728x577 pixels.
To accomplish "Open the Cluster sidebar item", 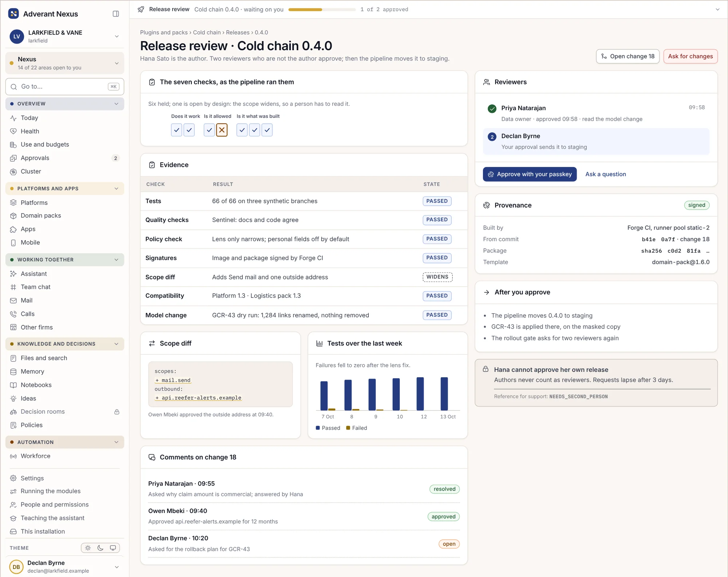I will pyautogui.click(x=65, y=171).
